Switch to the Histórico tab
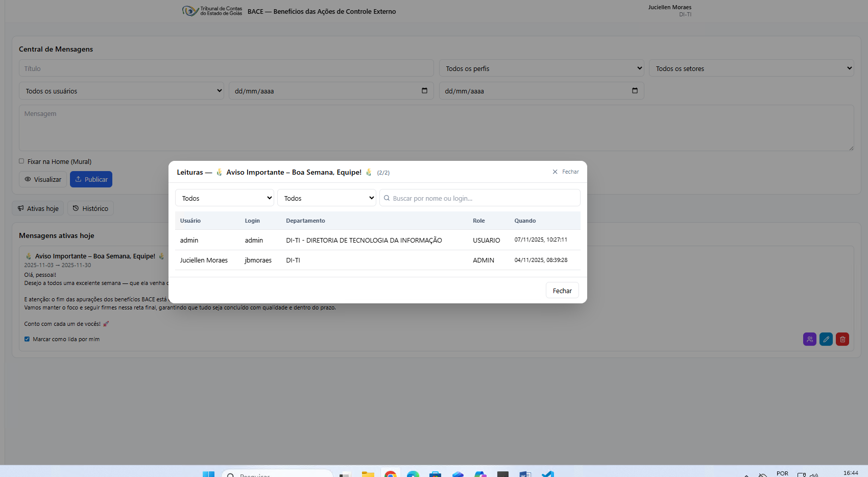The image size is (868, 477). coord(91,208)
